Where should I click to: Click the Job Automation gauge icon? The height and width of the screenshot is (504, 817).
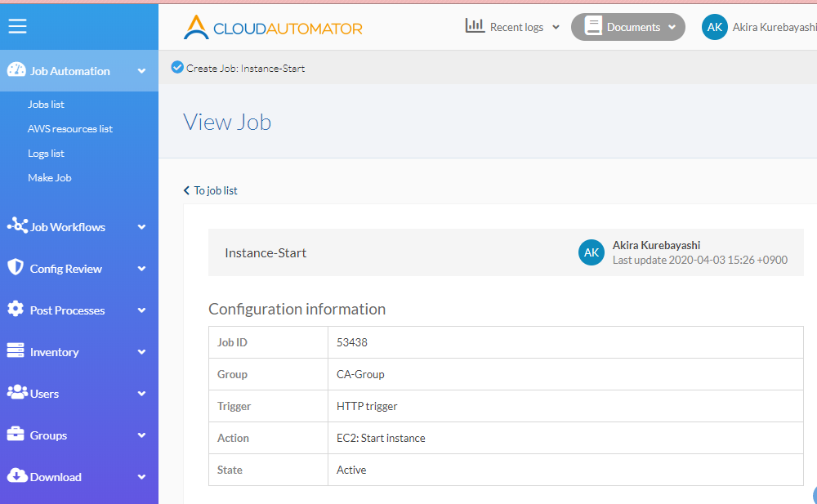16,69
